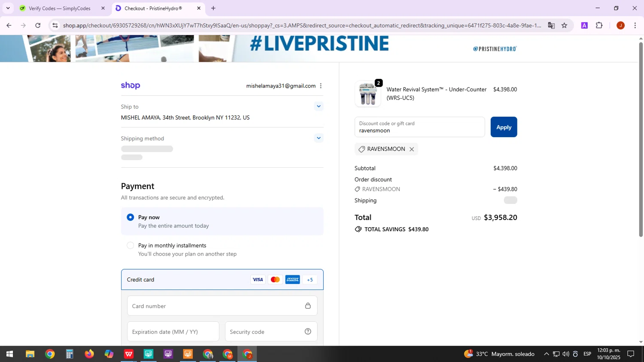Show hidden system tray icons
The image size is (644, 362).
click(546, 354)
